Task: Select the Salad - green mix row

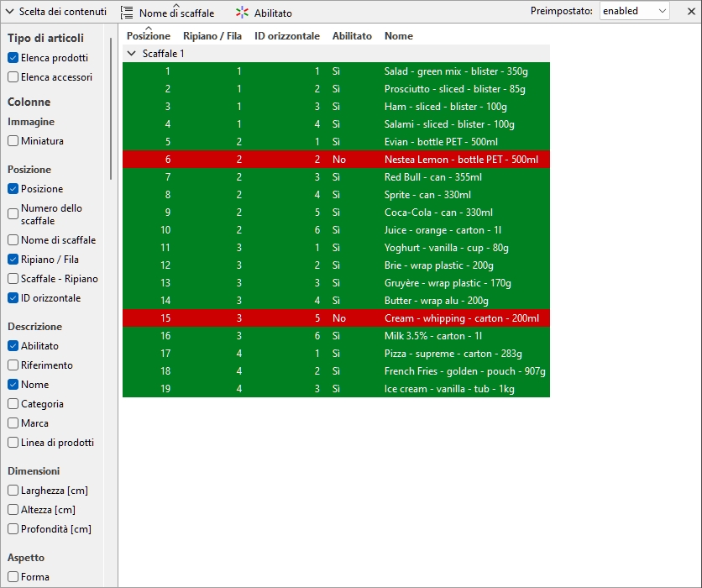Action: click(x=336, y=71)
